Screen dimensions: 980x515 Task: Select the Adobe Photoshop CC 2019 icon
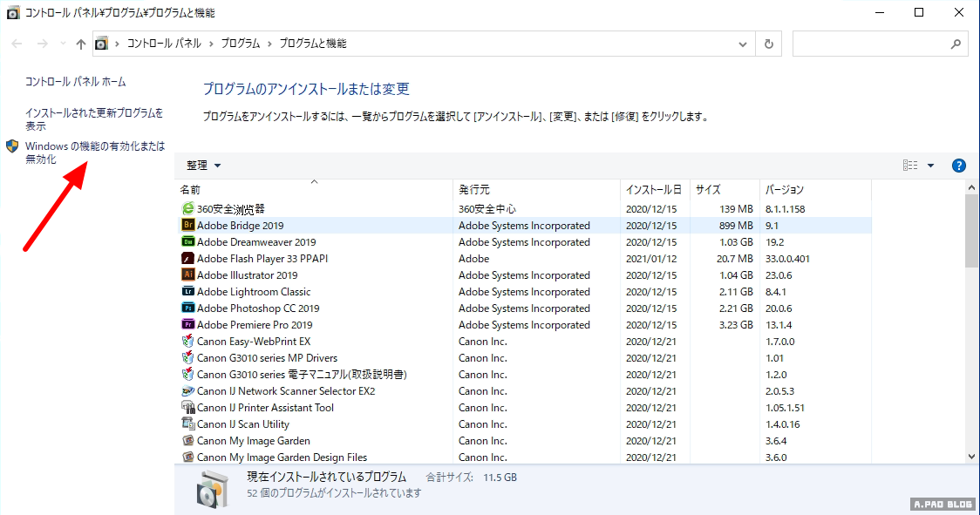click(187, 308)
